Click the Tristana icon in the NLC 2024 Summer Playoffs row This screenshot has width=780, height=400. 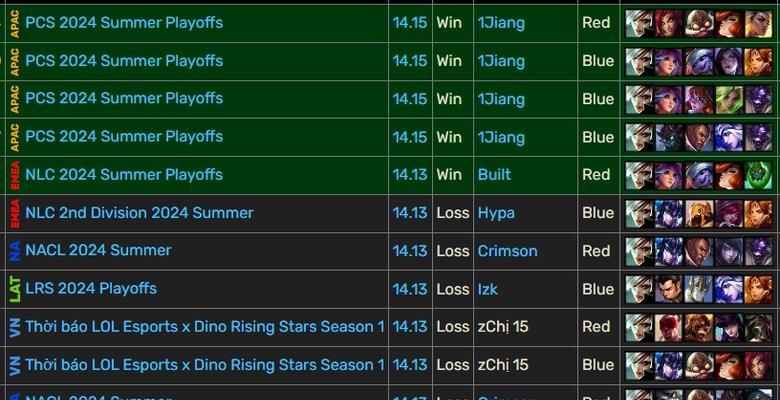point(699,175)
